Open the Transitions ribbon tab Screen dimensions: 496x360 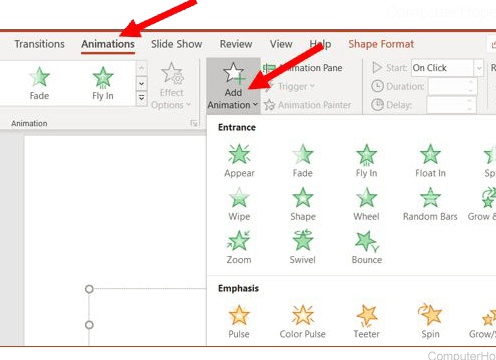[x=39, y=44]
